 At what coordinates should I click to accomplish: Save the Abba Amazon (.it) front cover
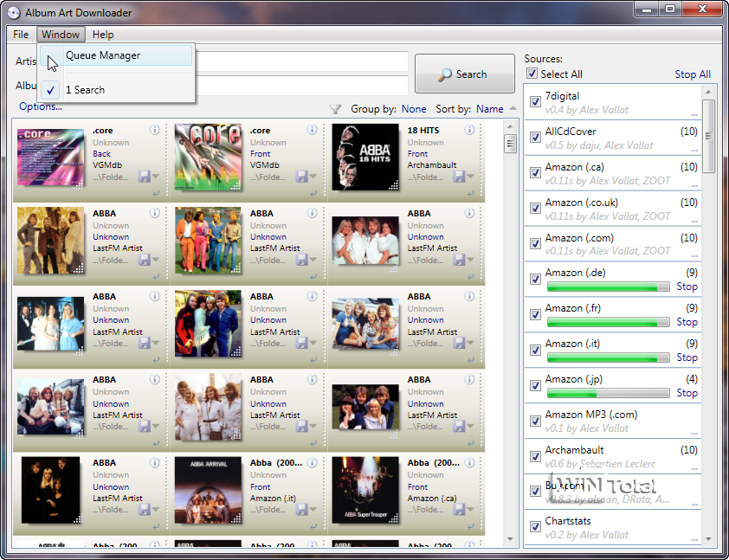[x=302, y=509]
